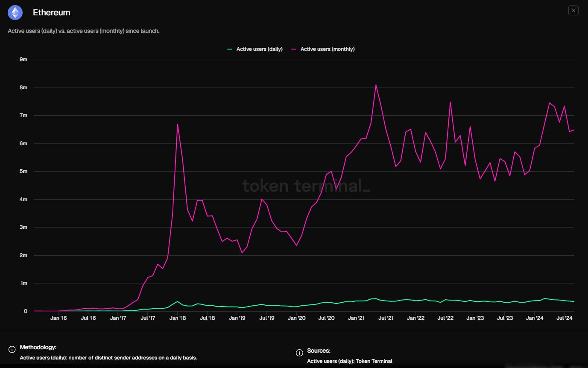Click the 6m y-axis label
588x368 pixels.
pos(23,143)
